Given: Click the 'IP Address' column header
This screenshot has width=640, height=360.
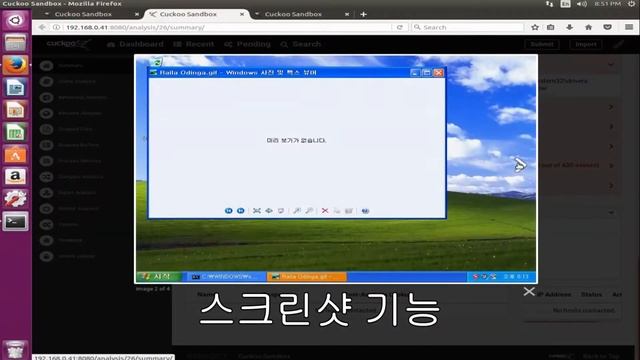Looking at the screenshot, I should [x=555, y=294].
